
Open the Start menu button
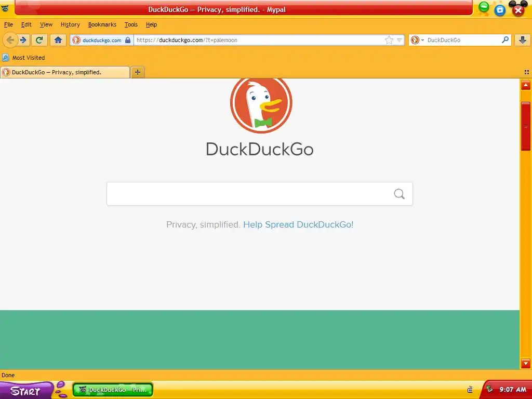(x=26, y=390)
